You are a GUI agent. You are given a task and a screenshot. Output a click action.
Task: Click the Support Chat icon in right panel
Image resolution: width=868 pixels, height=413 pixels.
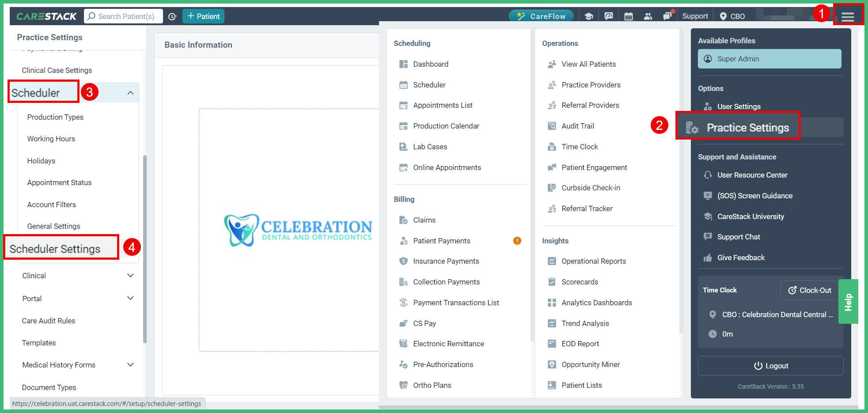point(707,237)
